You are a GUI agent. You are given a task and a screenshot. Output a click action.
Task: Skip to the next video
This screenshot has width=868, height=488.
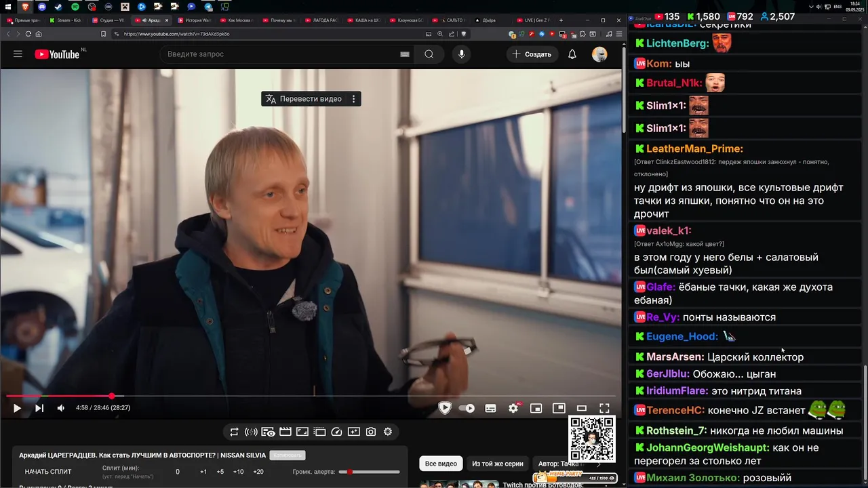39,408
